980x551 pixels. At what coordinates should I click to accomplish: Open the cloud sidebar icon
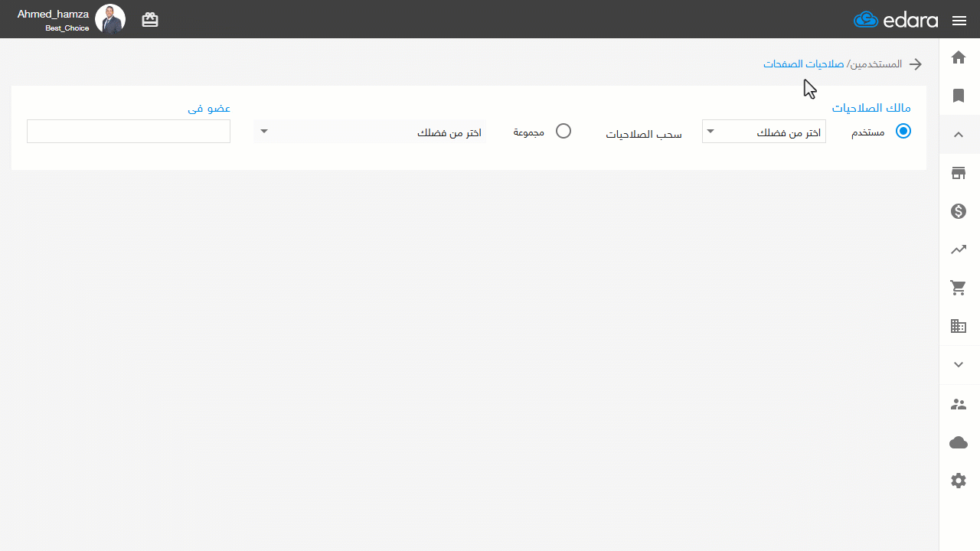pyautogui.click(x=959, y=442)
